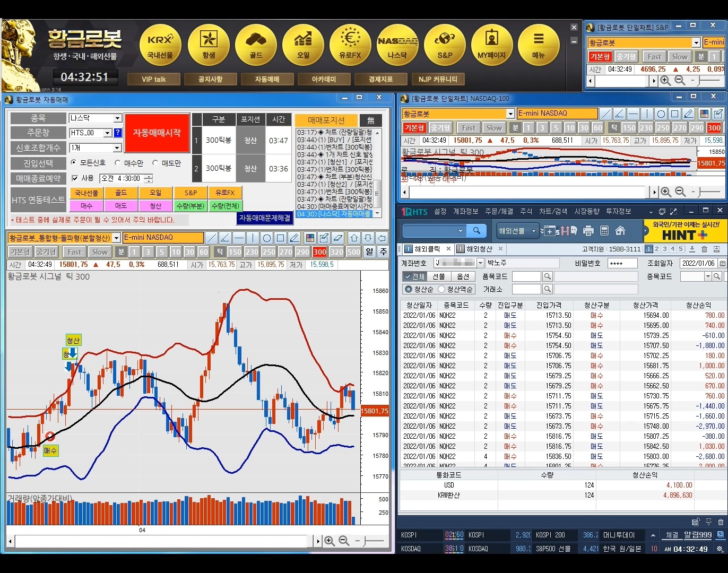Open color palette in bottom chart toolbar
The width and height of the screenshot is (728, 573).
[310, 238]
